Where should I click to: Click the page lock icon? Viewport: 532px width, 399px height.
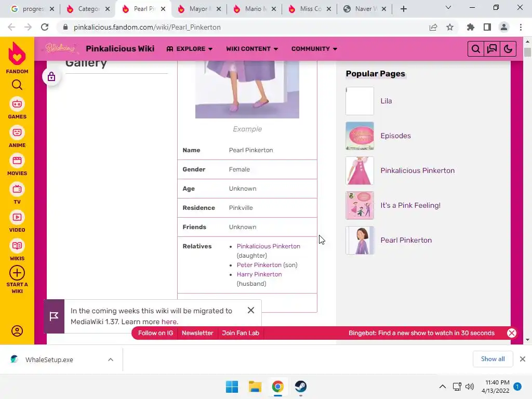pos(51,77)
